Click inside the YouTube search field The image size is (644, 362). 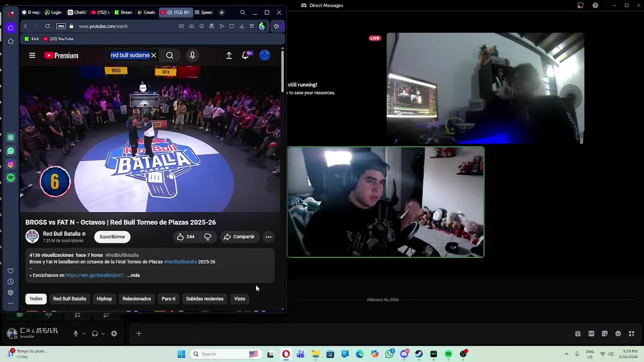(130, 55)
